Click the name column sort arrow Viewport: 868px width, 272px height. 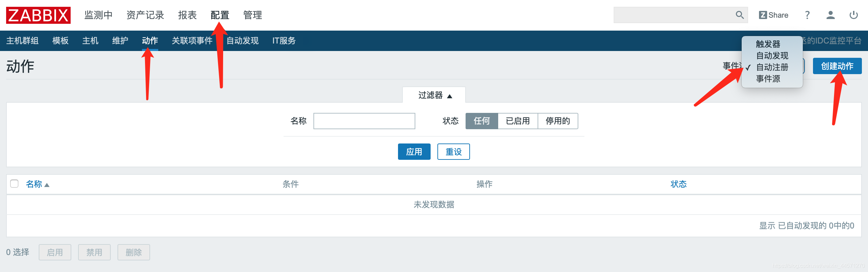pos(47,185)
